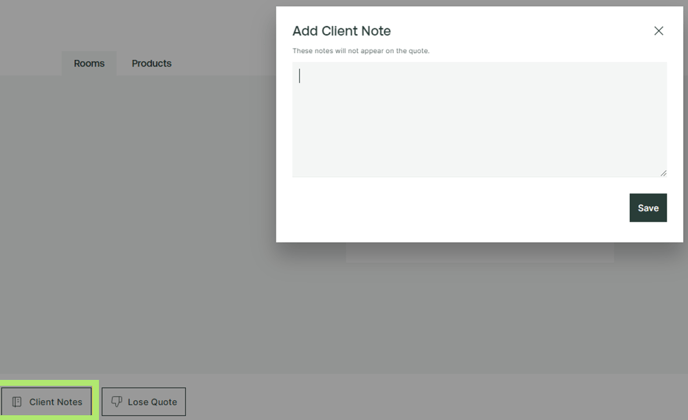Open the Products tab
The image size is (688, 420).
pos(151,63)
